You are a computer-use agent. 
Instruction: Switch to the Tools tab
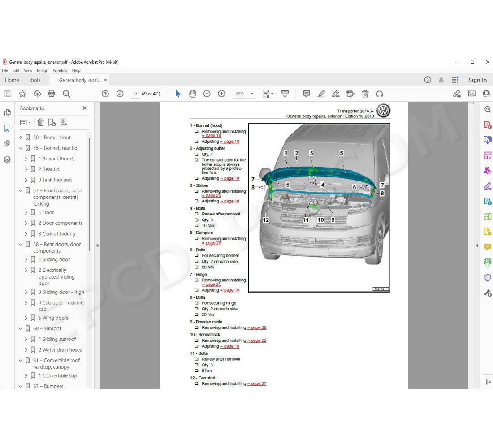point(35,80)
